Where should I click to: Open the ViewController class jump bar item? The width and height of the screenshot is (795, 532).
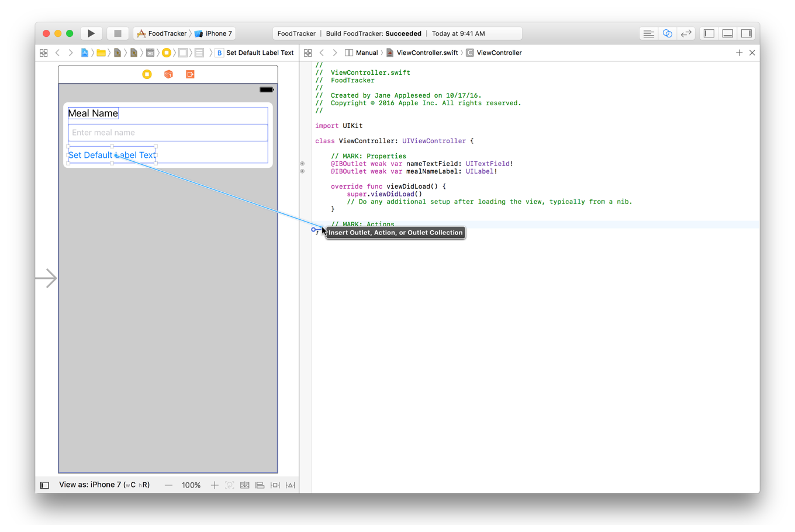pyautogui.click(x=494, y=53)
